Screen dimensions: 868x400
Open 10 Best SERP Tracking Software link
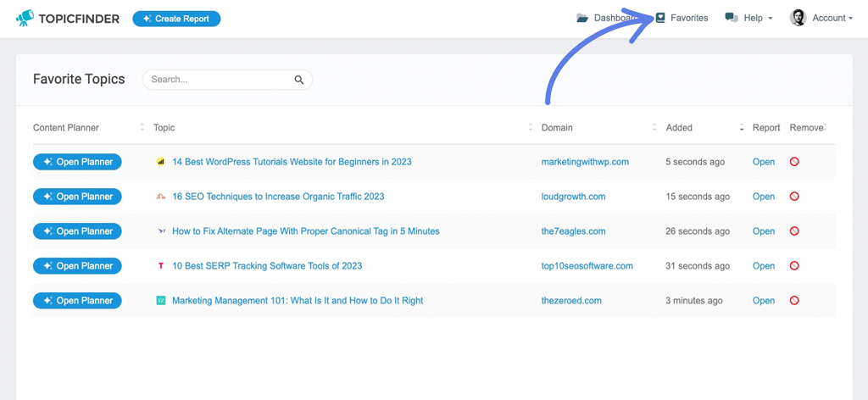click(267, 266)
